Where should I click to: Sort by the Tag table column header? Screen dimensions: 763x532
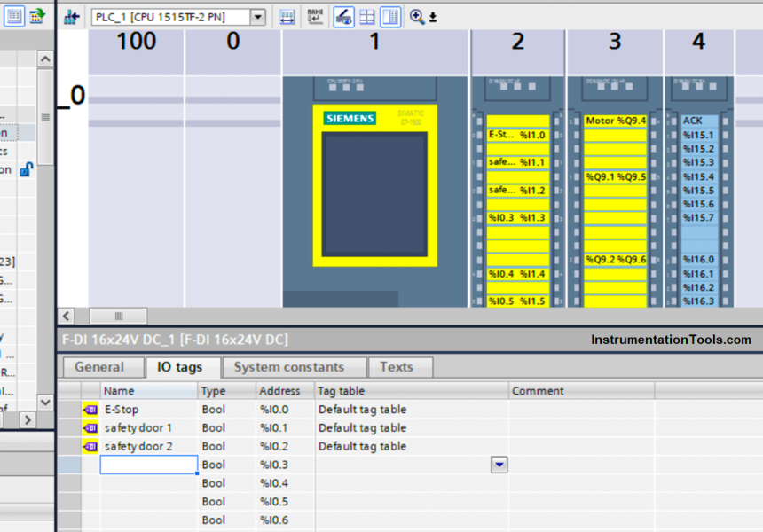tap(412, 391)
